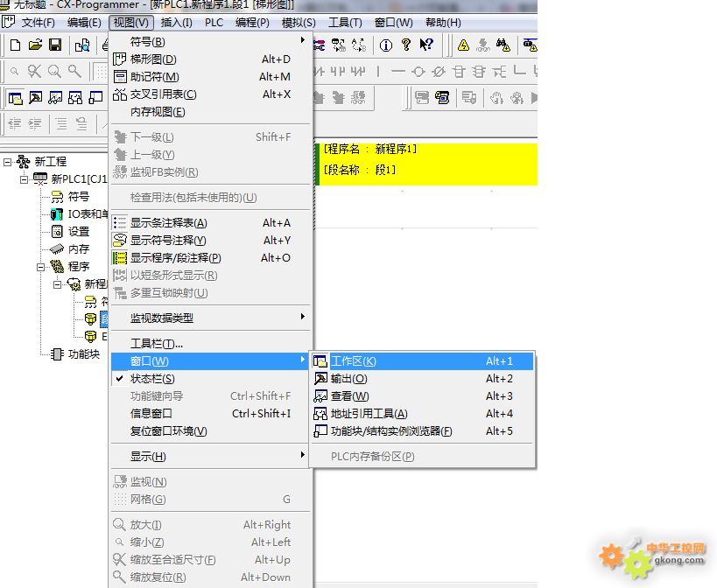
Task: Toggle 显示条注释表(A) in the View menu
Action: pyautogui.click(x=211, y=223)
